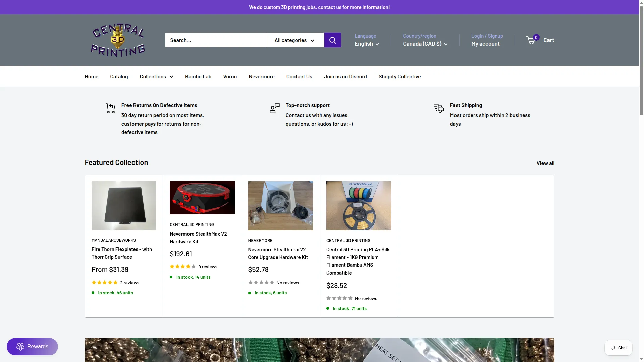The image size is (644, 362).
Task: Open the Rewards flower icon button
Action: point(32,346)
